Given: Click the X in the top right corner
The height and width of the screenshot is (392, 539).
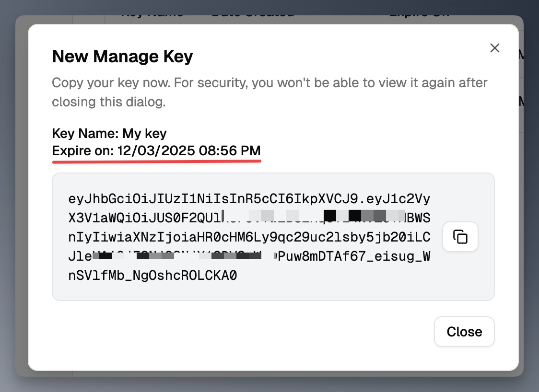Looking at the screenshot, I should click(x=494, y=48).
